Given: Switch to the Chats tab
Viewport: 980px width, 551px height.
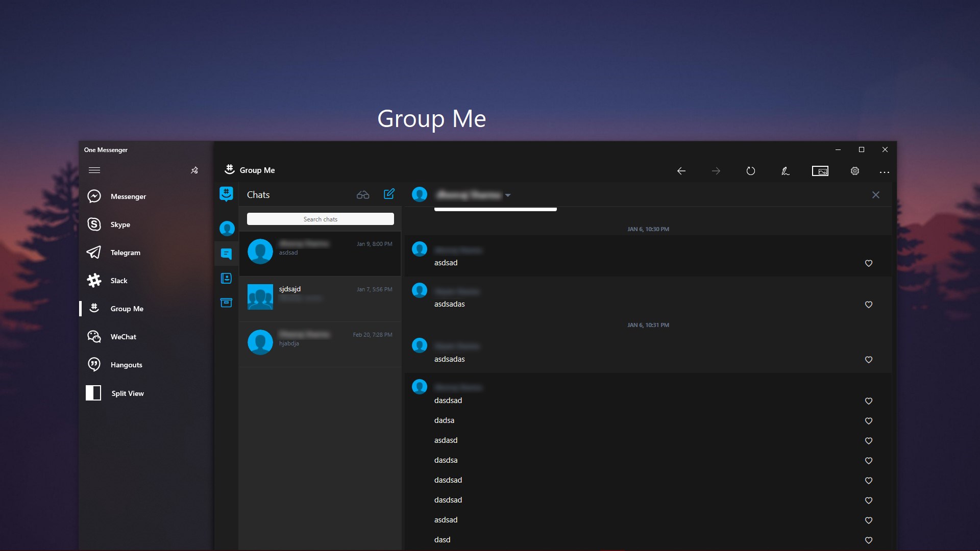Looking at the screenshot, I should click(226, 254).
